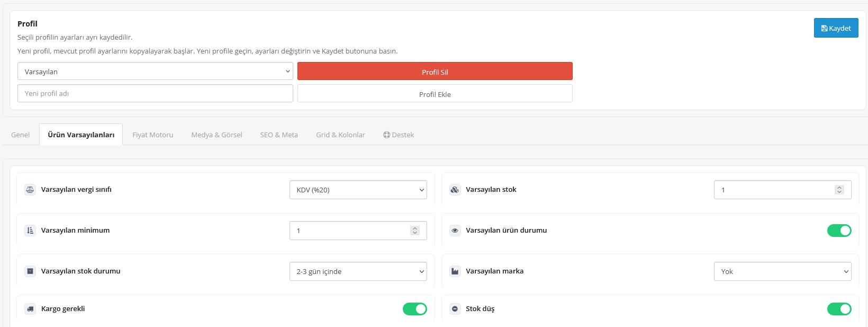Click the balance scale icon beside Varsayılan vergi sınıfı
This screenshot has height=327, width=868.
pyautogui.click(x=30, y=190)
